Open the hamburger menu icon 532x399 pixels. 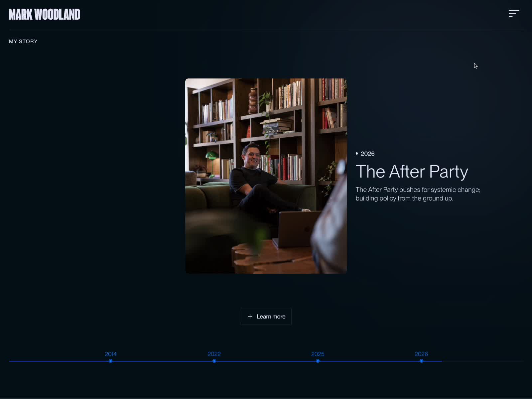pyautogui.click(x=514, y=14)
